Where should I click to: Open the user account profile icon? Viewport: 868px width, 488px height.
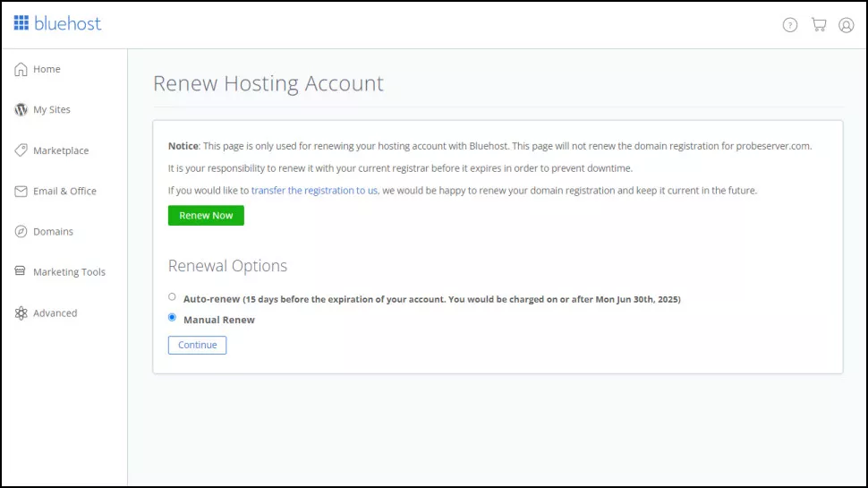pyautogui.click(x=846, y=25)
